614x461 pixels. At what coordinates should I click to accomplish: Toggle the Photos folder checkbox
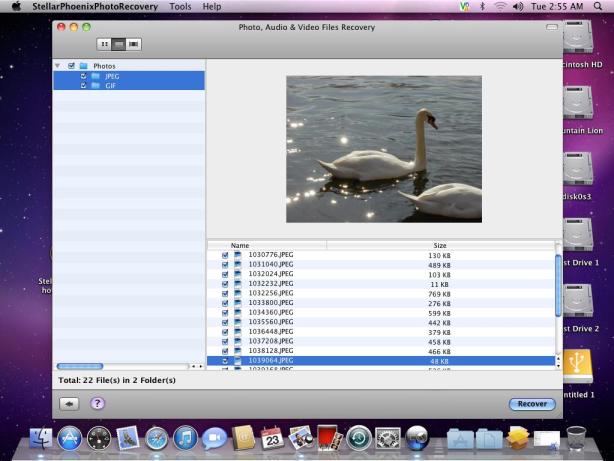tap(71, 66)
